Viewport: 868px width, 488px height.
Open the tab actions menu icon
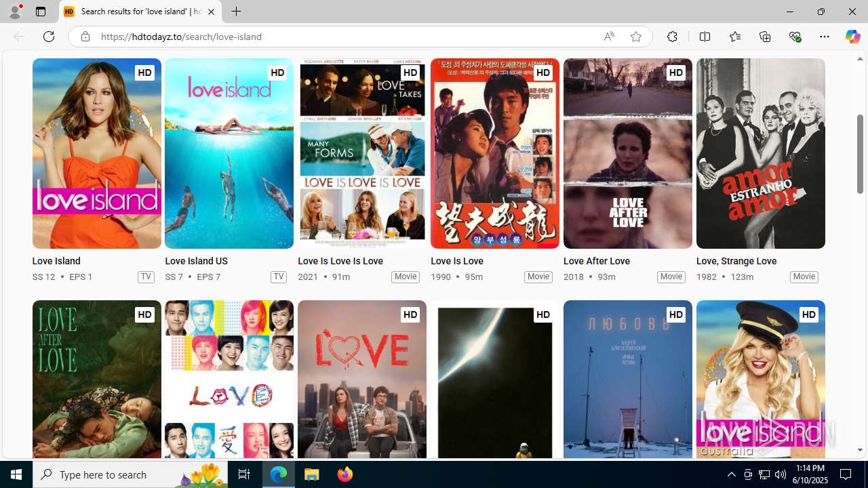tap(41, 12)
